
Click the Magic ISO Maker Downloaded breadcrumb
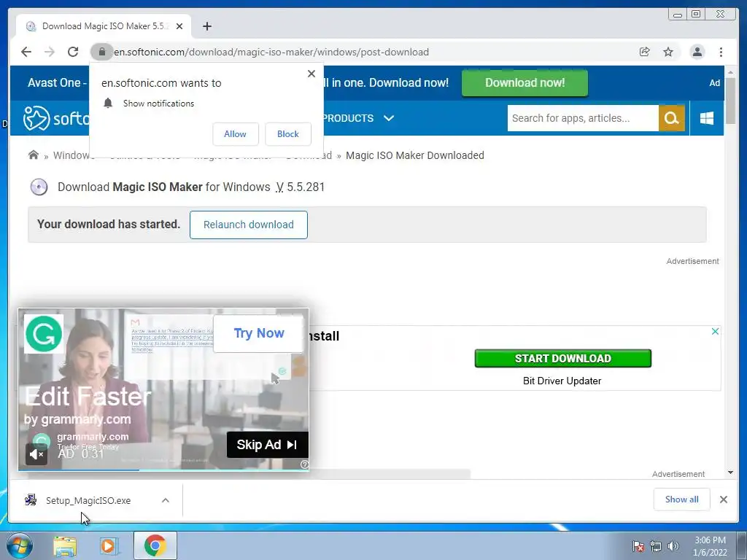414,155
